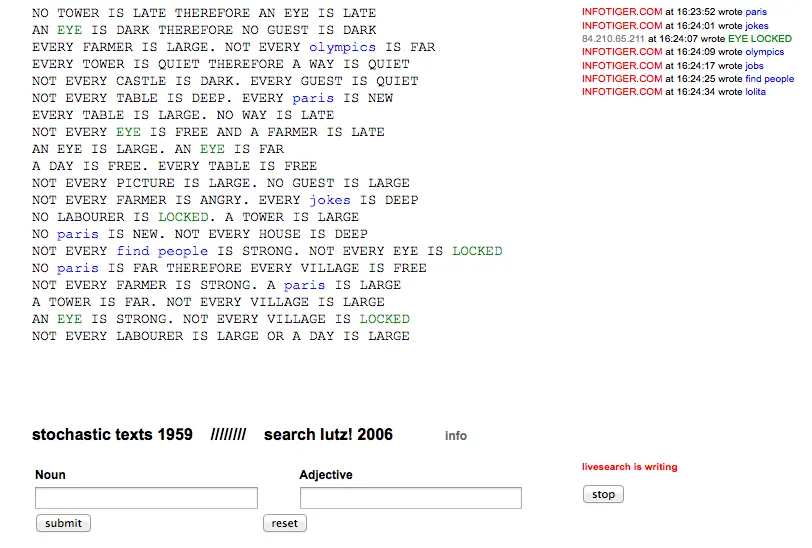Focus the Adjective input field
This screenshot has height=548, width=812.
[410, 498]
